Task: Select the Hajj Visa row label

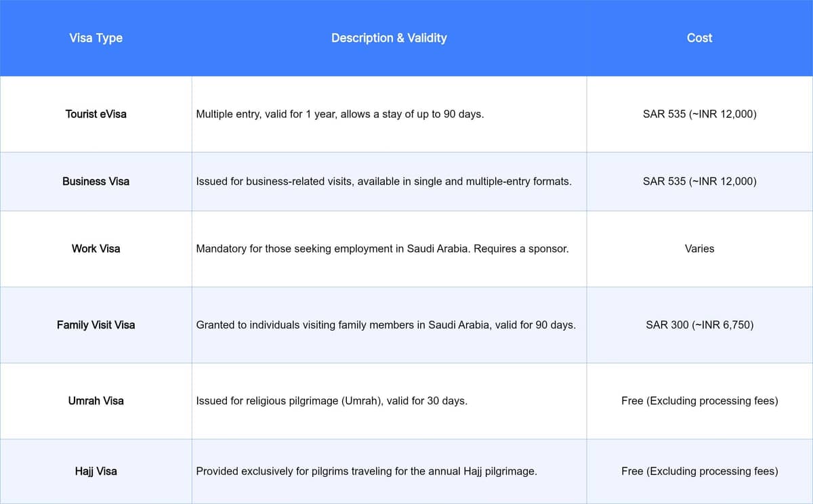Action: click(96, 471)
